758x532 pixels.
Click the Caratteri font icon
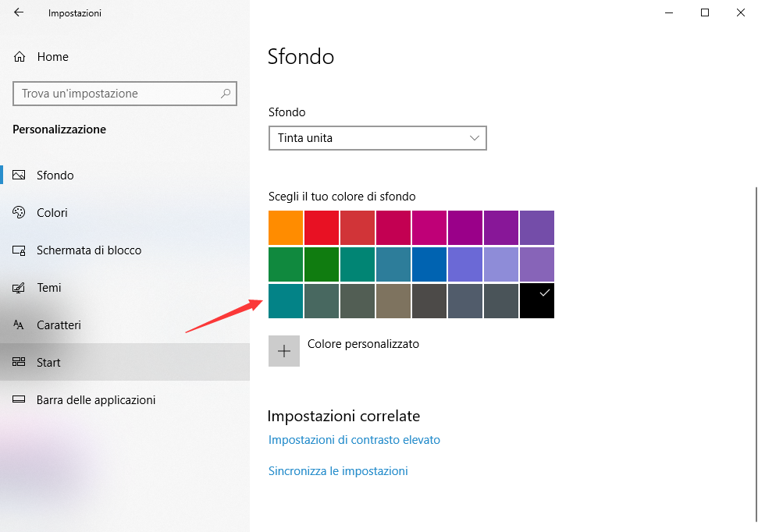19,325
